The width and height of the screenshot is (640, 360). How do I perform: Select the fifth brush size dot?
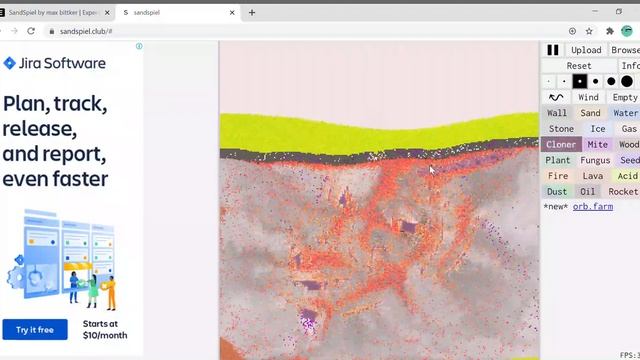(x=611, y=82)
